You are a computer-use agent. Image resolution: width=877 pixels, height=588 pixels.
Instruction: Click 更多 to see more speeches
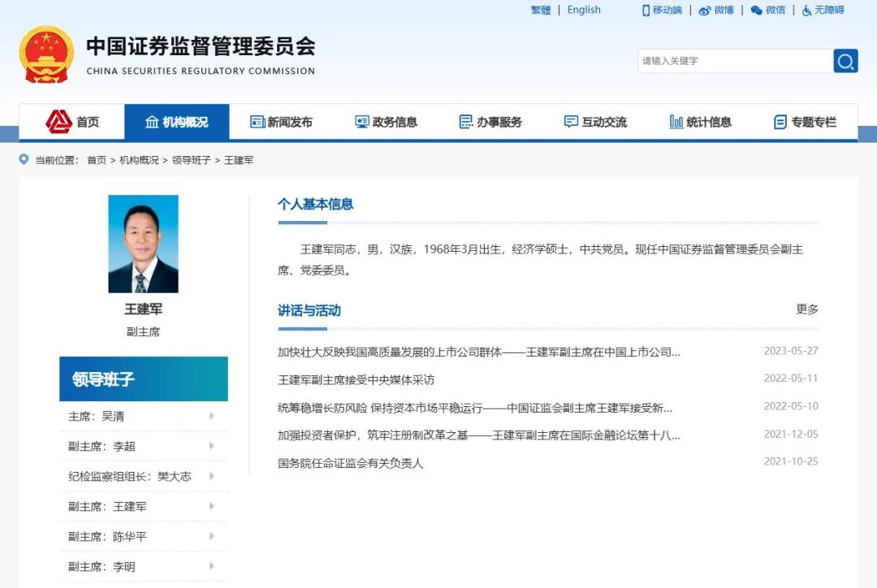pos(807,309)
